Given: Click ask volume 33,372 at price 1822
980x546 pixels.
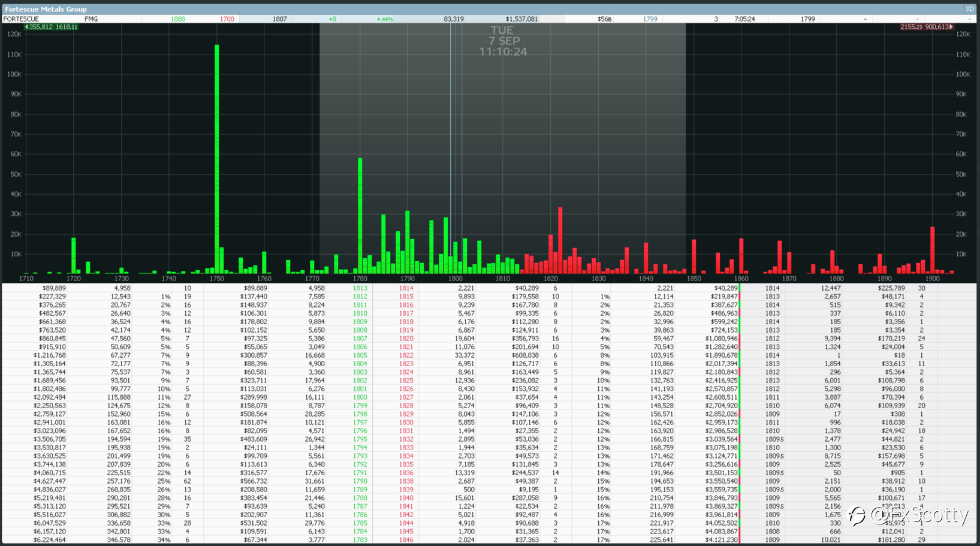Looking at the screenshot, I should coord(465,355).
